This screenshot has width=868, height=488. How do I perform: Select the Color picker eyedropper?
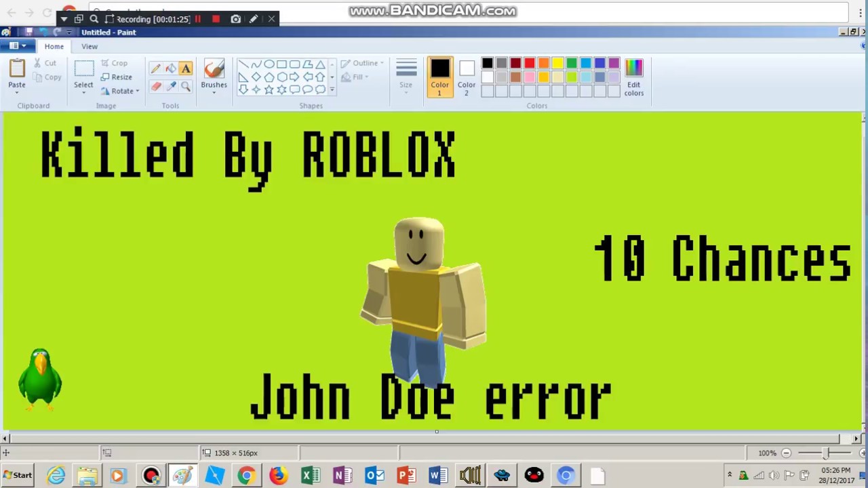(170, 86)
